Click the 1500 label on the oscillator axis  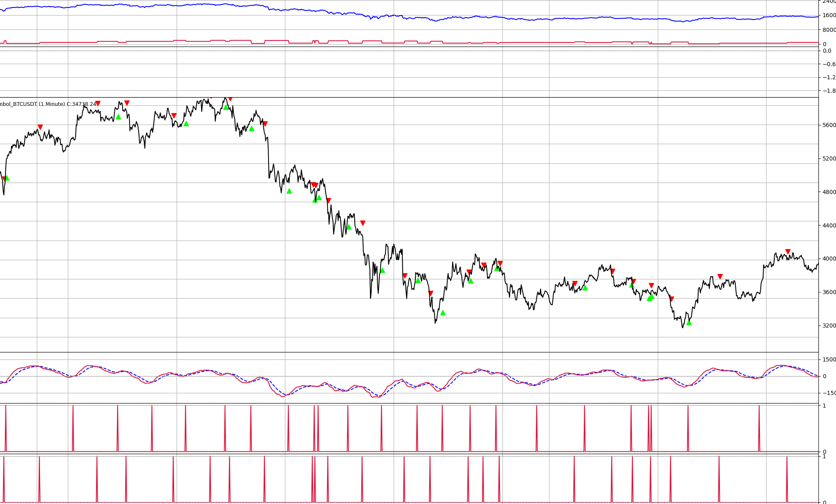click(829, 359)
